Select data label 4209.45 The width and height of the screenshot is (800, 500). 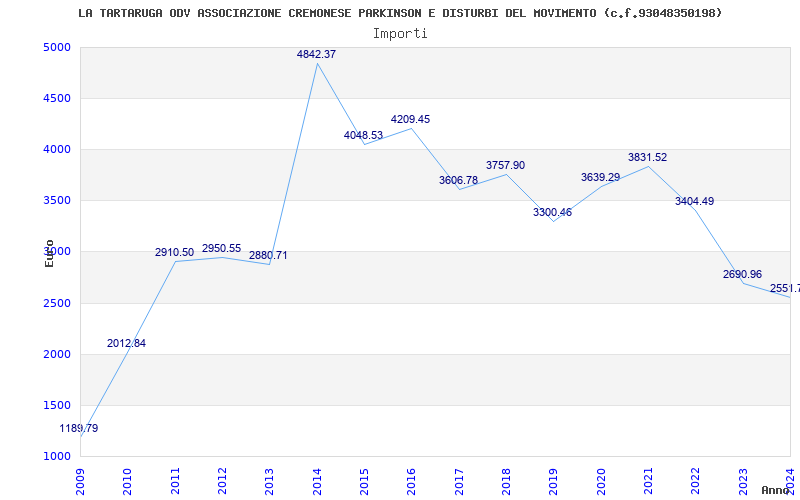point(411,119)
